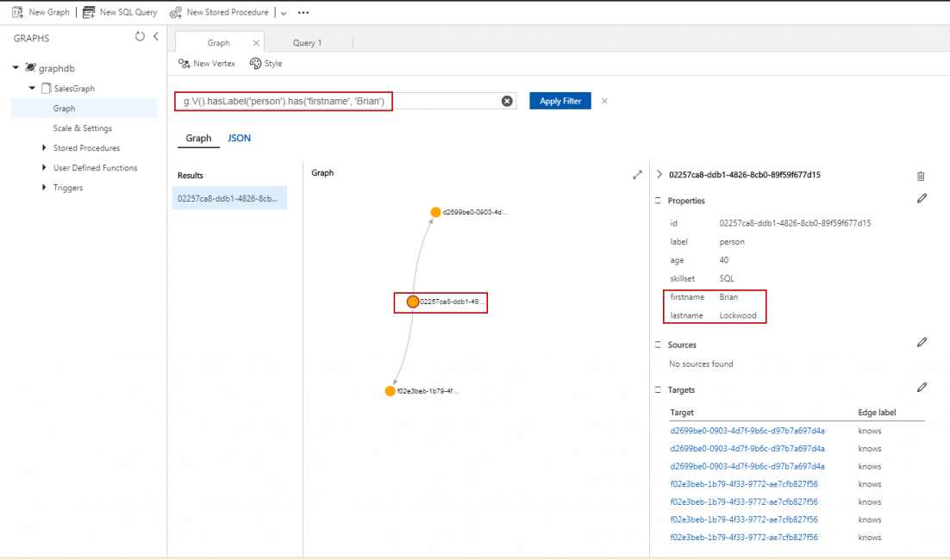Open graph Style settings
Image resolution: width=950 pixels, height=560 pixels.
point(266,64)
